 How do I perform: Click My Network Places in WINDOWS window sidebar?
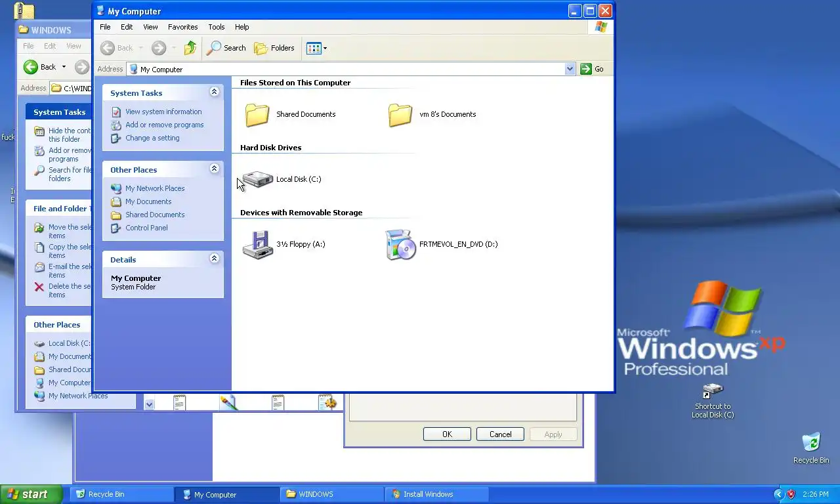click(78, 396)
